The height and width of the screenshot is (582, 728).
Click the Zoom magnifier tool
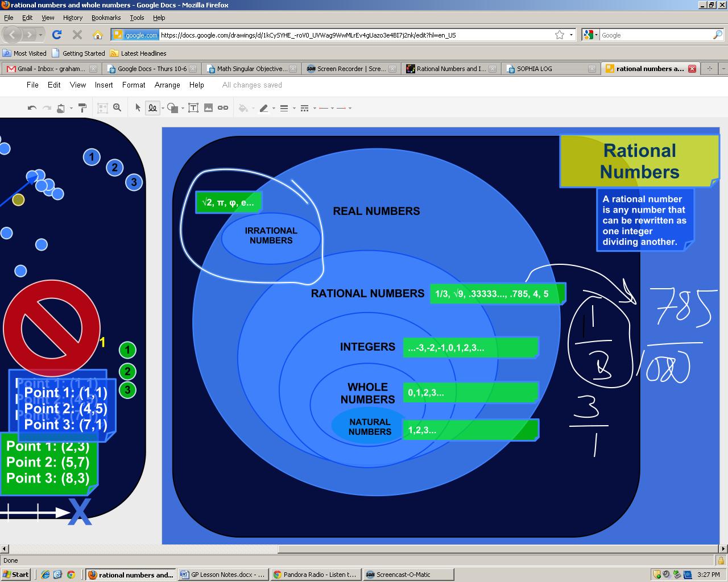(x=117, y=107)
